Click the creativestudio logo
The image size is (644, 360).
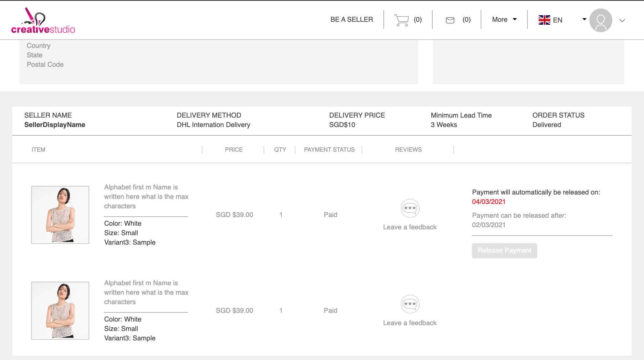point(43,21)
